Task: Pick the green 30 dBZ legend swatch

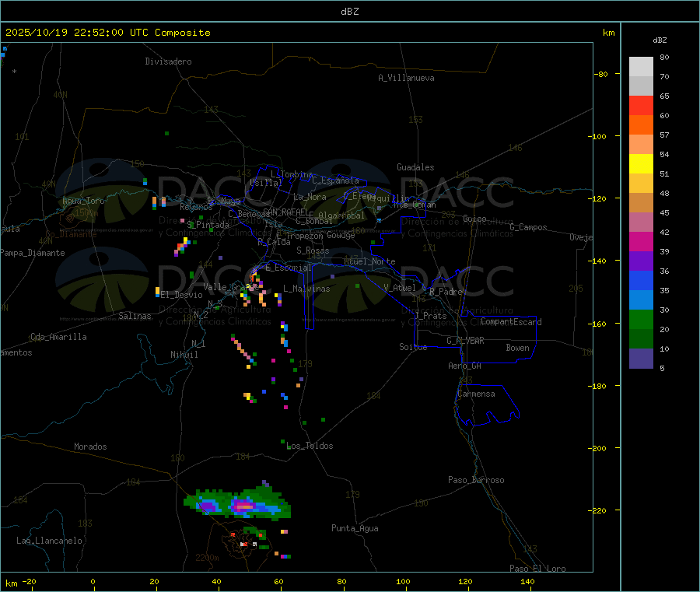Action: 641,319
